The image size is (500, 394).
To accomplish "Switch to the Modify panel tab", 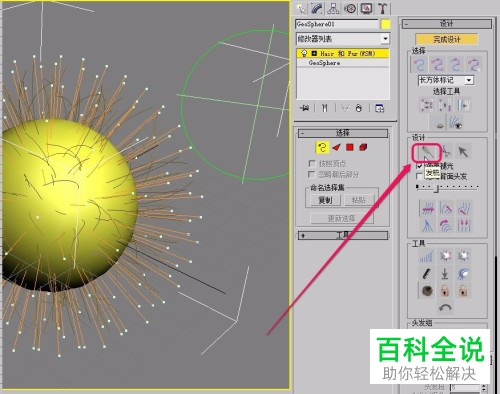I will [317, 8].
